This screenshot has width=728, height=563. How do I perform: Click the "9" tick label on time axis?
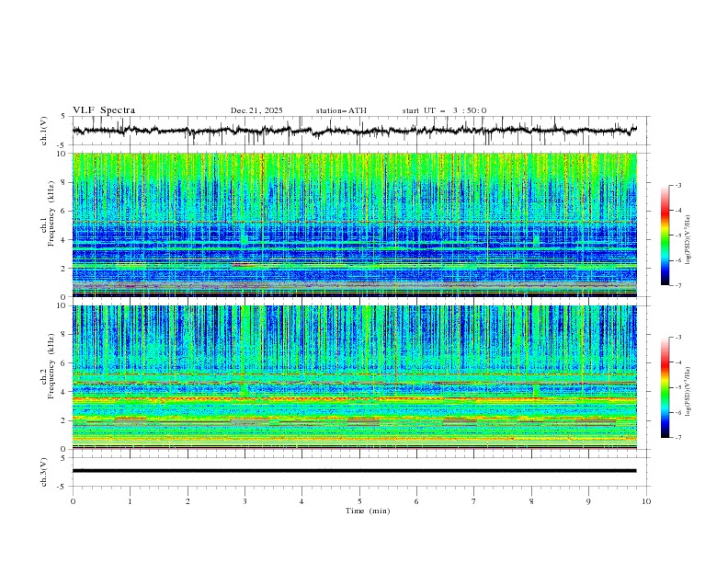[x=588, y=501]
